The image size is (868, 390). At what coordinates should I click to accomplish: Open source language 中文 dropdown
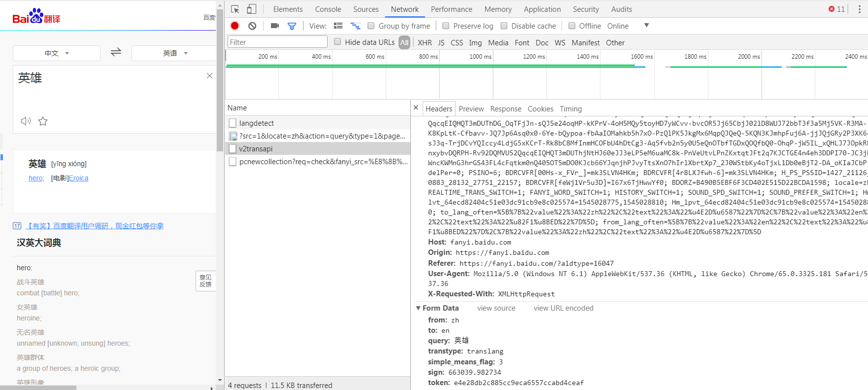click(x=57, y=53)
